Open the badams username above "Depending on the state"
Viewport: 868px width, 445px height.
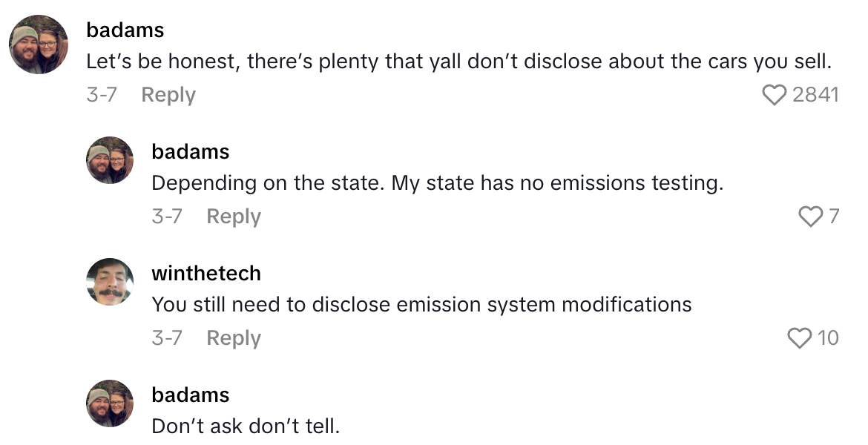click(x=191, y=152)
